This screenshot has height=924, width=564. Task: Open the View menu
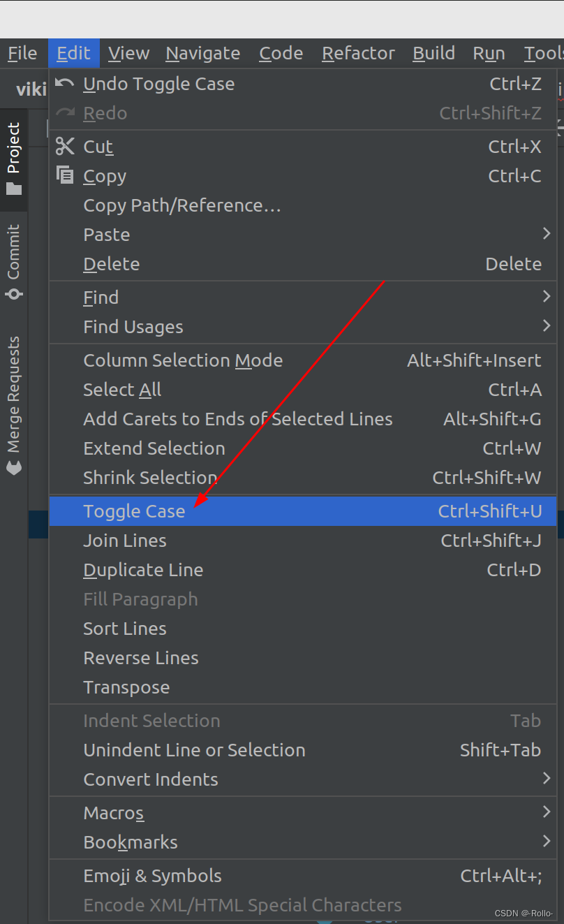(128, 52)
